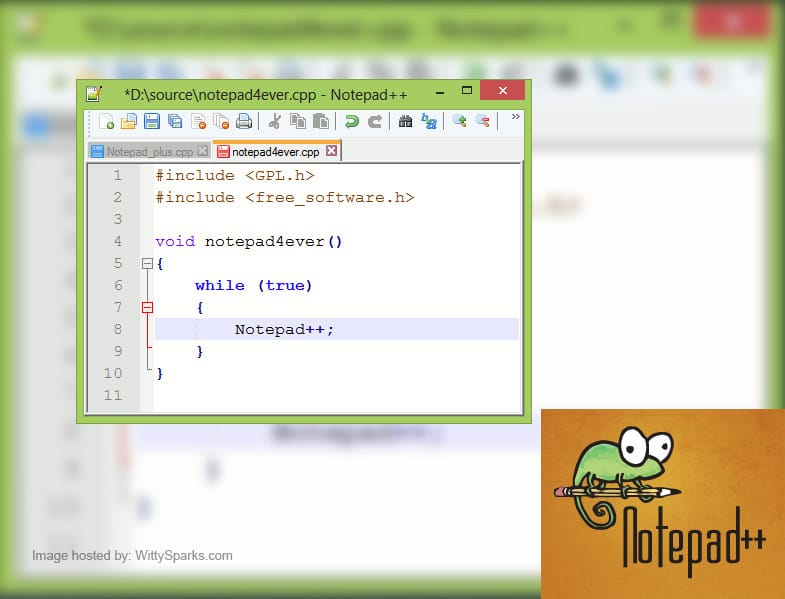Click the text '#include <GPL.h>'
Image resolution: width=785 pixels, height=599 pixels.
click(235, 176)
